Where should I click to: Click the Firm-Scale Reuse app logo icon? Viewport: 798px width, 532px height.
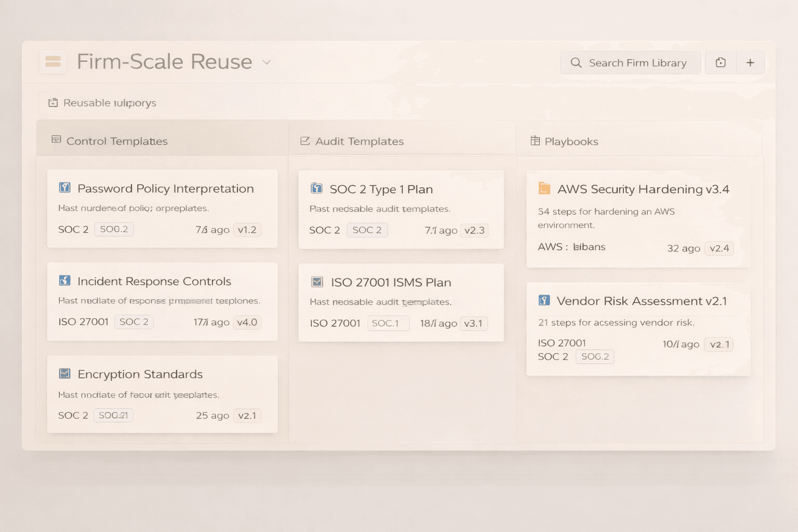pyautogui.click(x=53, y=62)
